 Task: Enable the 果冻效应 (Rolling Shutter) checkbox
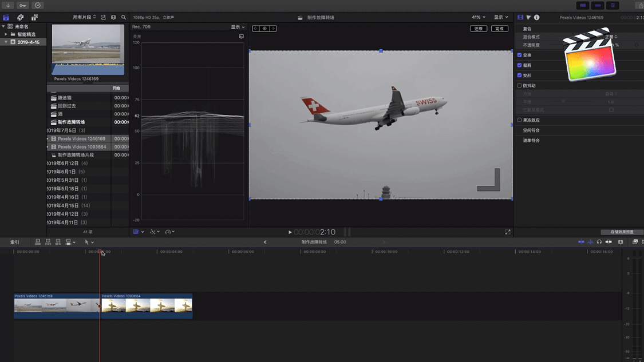(520, 120)
